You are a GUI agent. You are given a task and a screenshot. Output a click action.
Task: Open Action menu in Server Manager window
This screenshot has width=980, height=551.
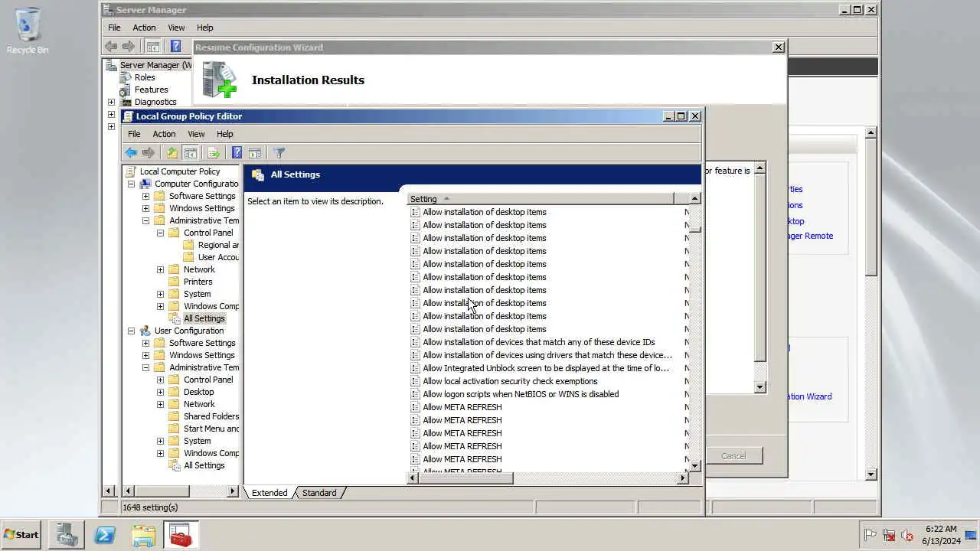[x=144, y=28]
